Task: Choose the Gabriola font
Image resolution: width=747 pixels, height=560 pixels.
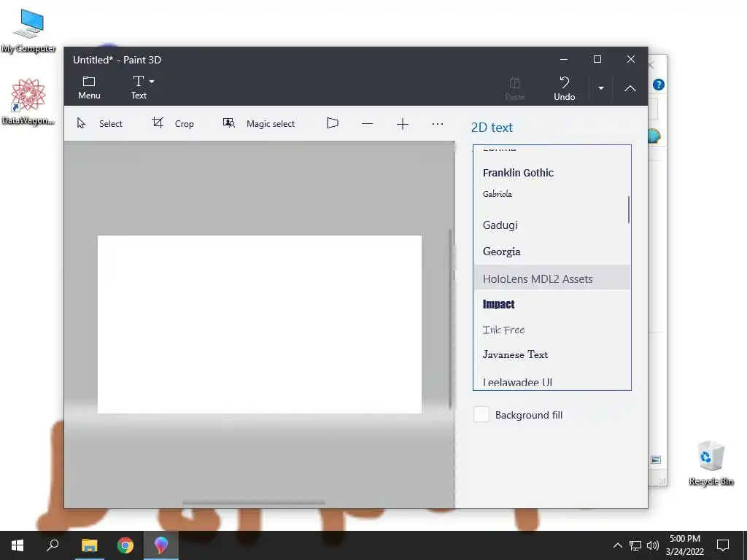Action: (x=552, y=194)
